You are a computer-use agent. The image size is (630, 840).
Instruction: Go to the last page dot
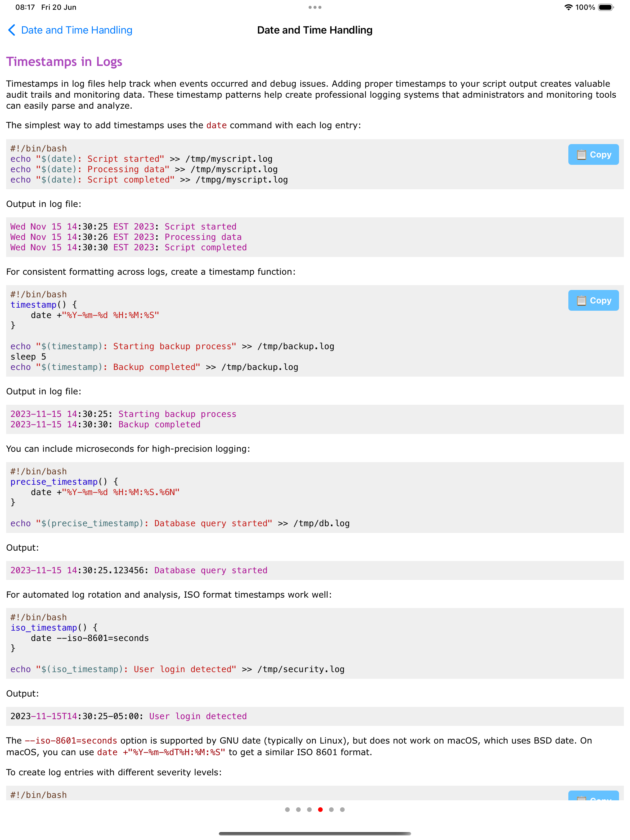point(342,809)
